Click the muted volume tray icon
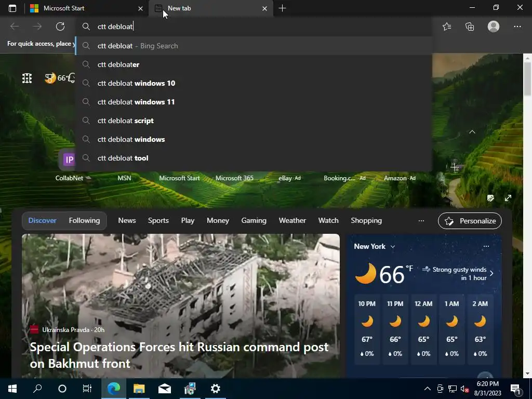The height and width of the screenshot is (399, 532). pos(464,389)
